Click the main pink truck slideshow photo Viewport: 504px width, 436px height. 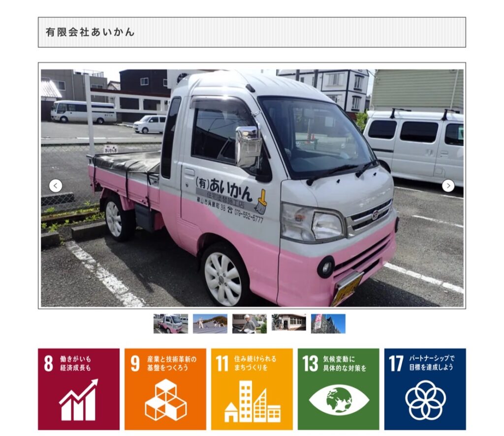(x=252, y=188)
